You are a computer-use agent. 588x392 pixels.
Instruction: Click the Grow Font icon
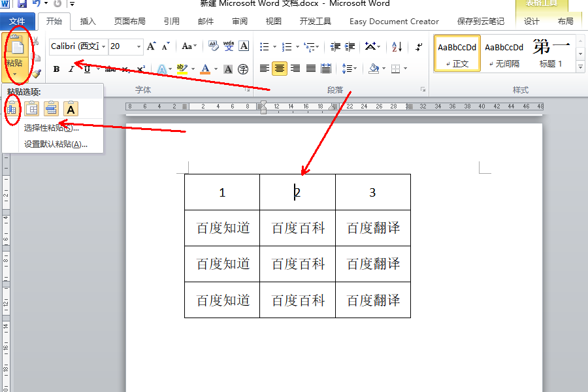click(x=151, y=46)
